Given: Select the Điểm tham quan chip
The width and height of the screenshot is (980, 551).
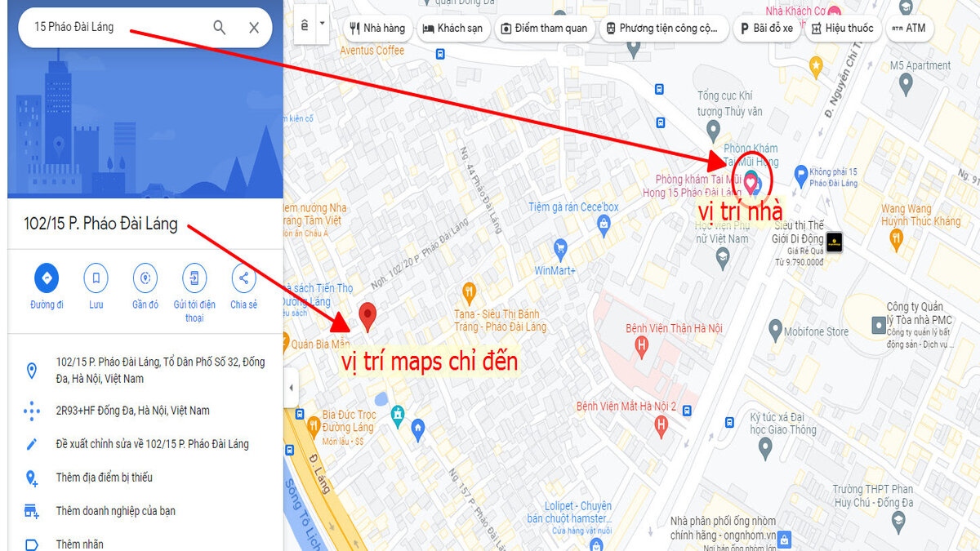Looking at the screenshot, I should tap(544, 28).
